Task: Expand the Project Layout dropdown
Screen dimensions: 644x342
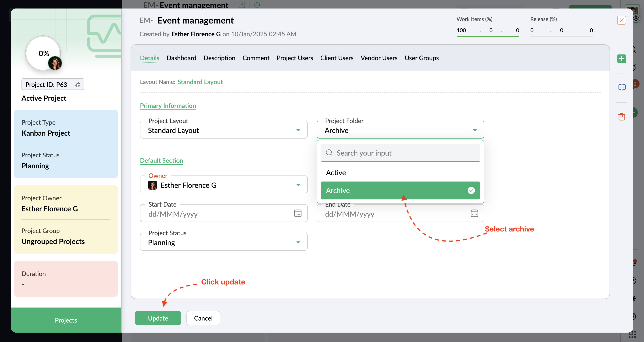Action: [x=298, y=130]
